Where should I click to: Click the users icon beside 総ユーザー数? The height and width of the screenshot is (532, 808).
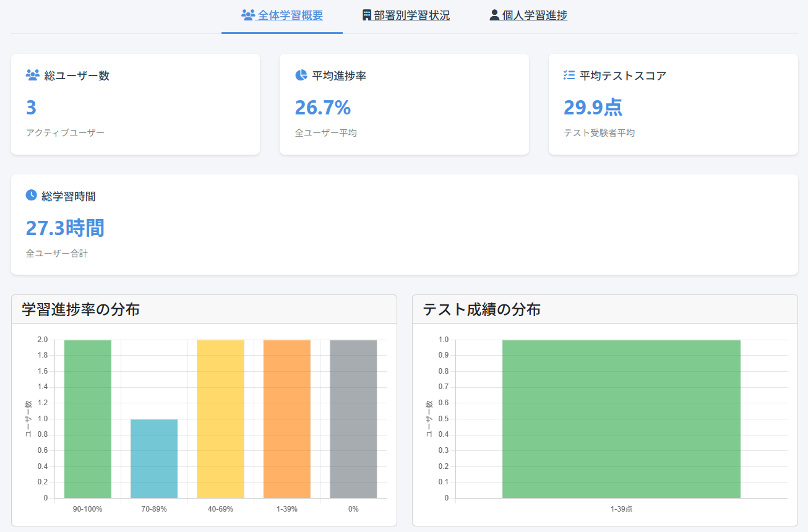33,75
